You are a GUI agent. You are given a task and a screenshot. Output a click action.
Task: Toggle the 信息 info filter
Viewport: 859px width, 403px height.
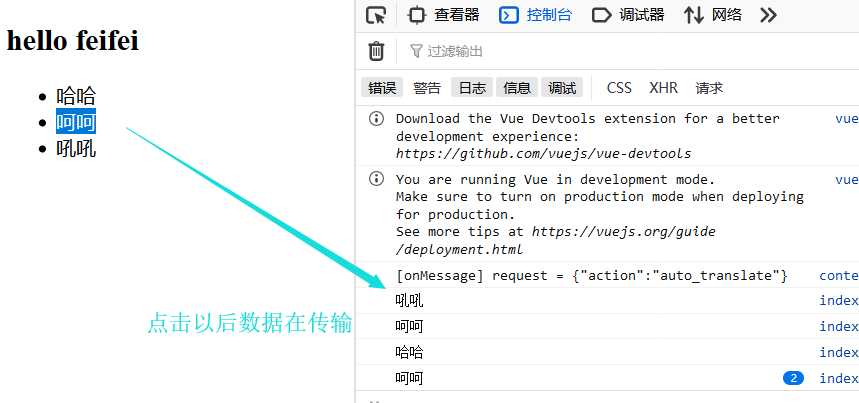[x=517, y=88]
